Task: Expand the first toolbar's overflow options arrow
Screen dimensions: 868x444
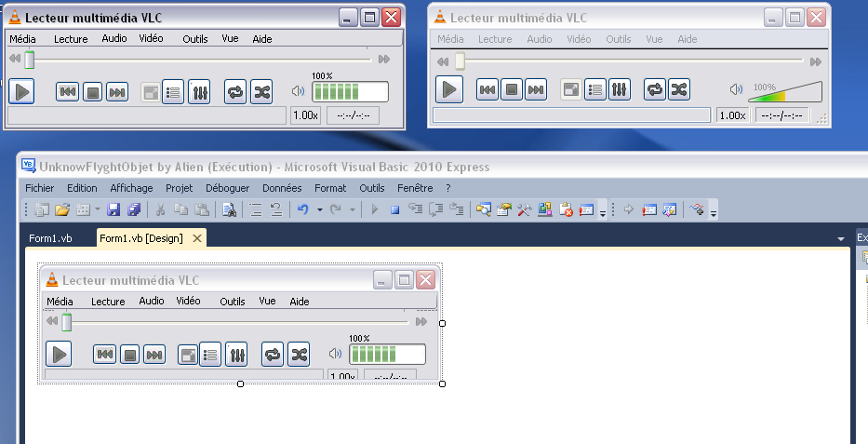Action: [603, 212]
